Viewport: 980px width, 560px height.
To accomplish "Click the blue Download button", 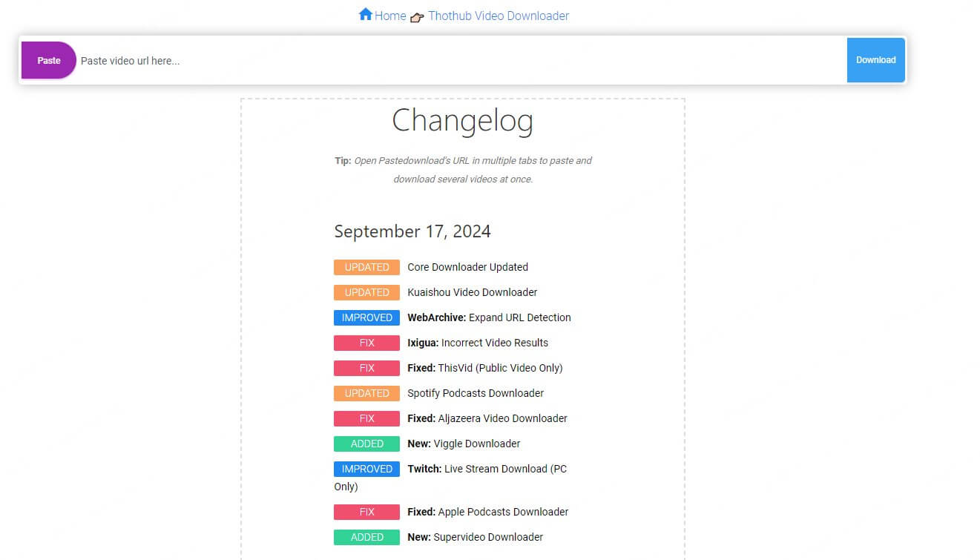I will [876, 60].
